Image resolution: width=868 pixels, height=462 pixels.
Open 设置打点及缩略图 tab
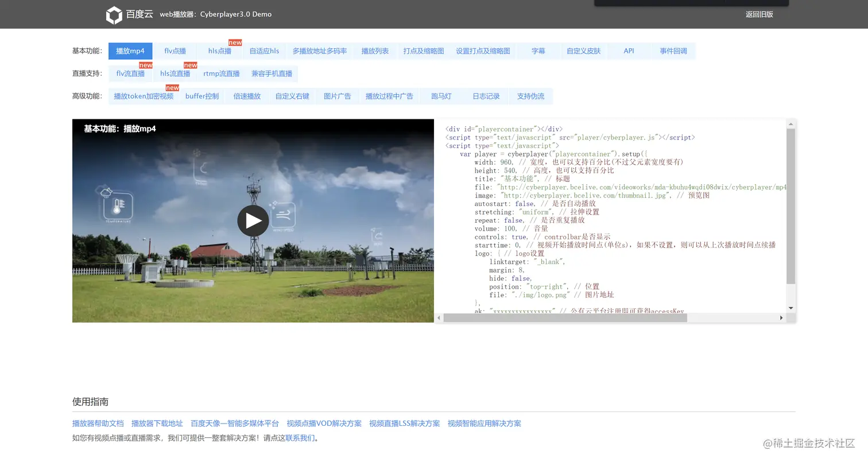483,51
